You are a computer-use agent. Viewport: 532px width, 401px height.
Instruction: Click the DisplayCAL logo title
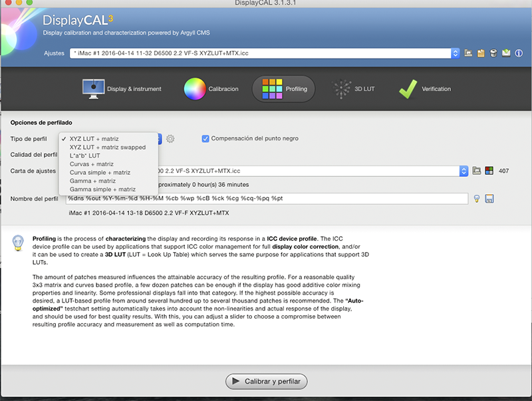(x=78, y=20)
